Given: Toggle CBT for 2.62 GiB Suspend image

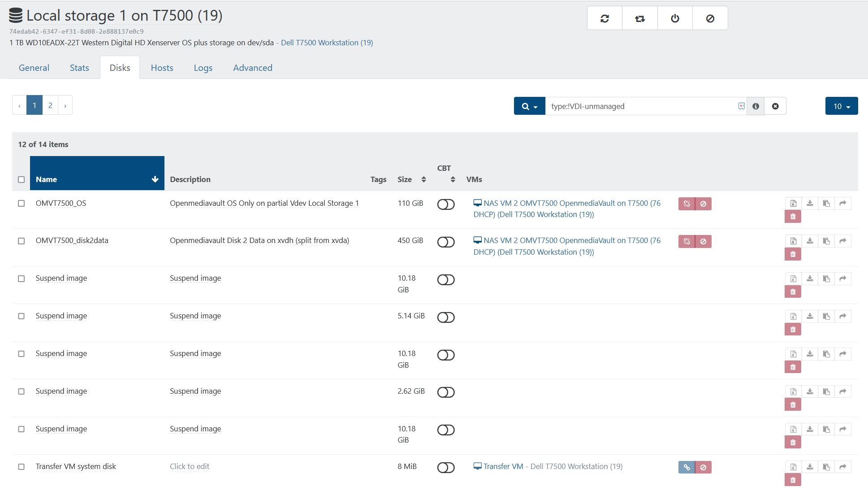Looking at the screenshot, I should [x=446, y=392].
